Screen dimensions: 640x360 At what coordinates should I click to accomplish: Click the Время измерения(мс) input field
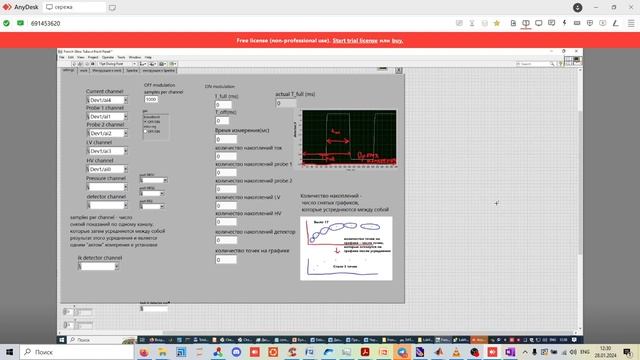(226, 139)
